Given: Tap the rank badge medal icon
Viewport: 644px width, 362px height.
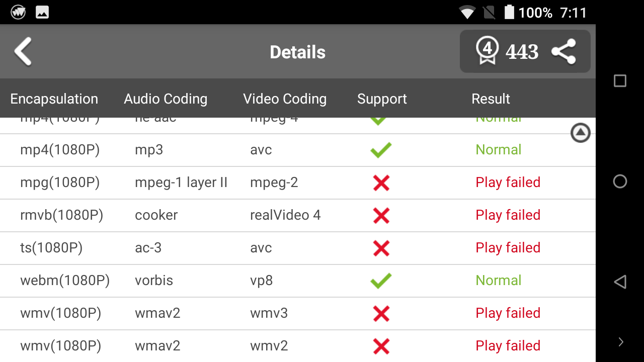Looking at the screenshot, I should (487, 51).
